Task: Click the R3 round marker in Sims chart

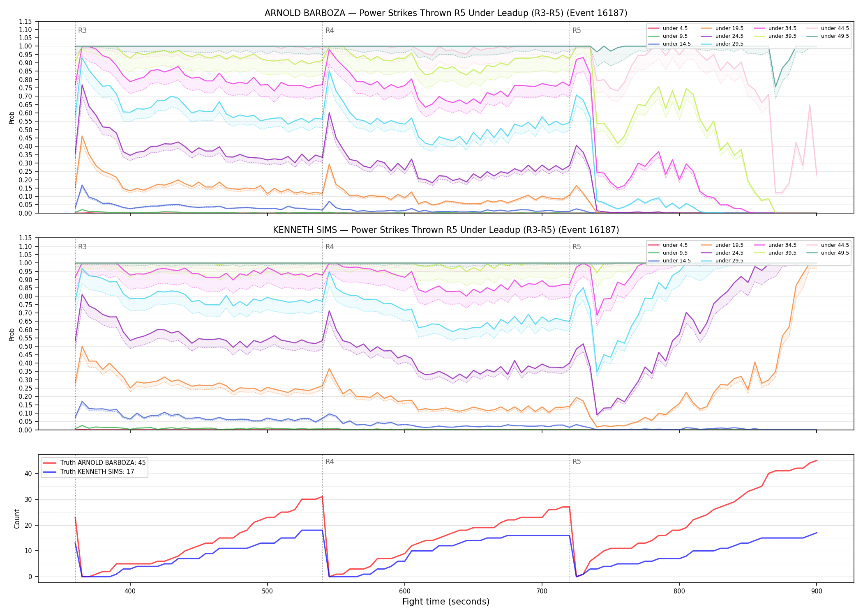Action: point(82,247)
